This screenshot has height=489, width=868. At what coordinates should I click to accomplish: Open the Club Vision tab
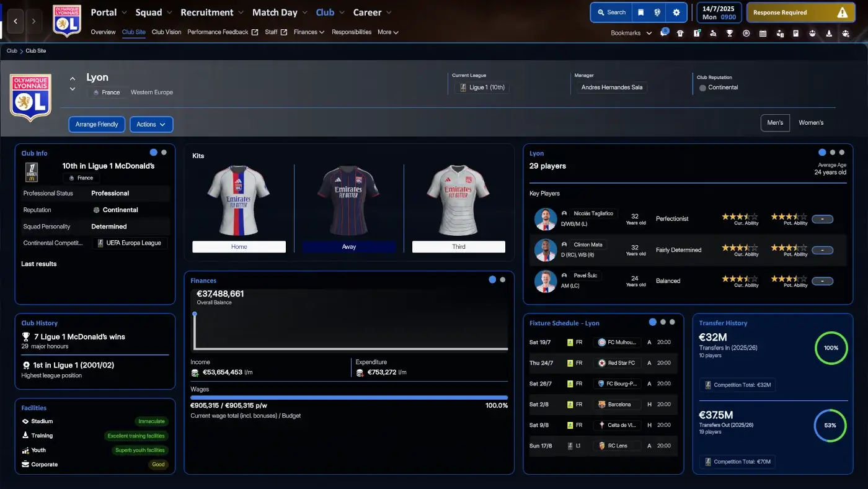166,32
